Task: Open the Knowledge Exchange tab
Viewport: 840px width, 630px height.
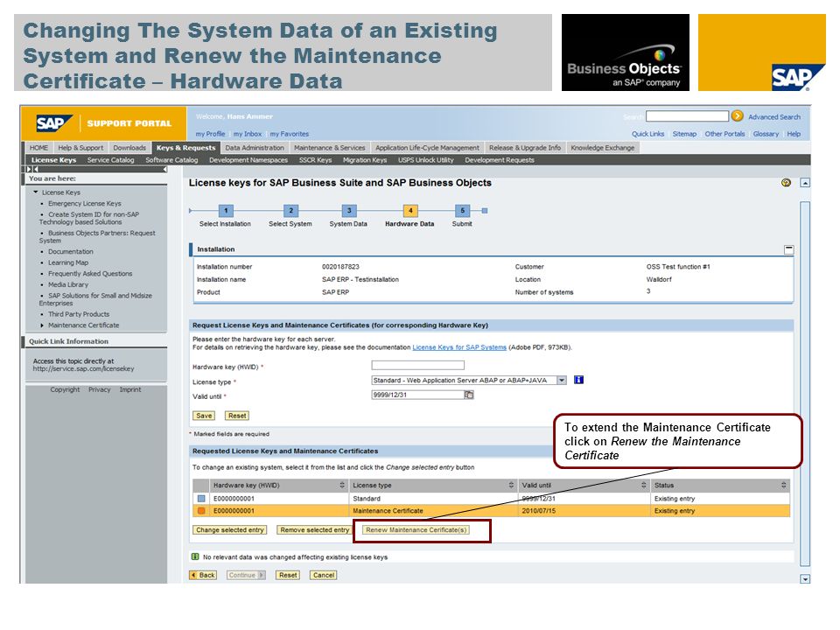Action: pyautogui.click(x=603, y=148)
